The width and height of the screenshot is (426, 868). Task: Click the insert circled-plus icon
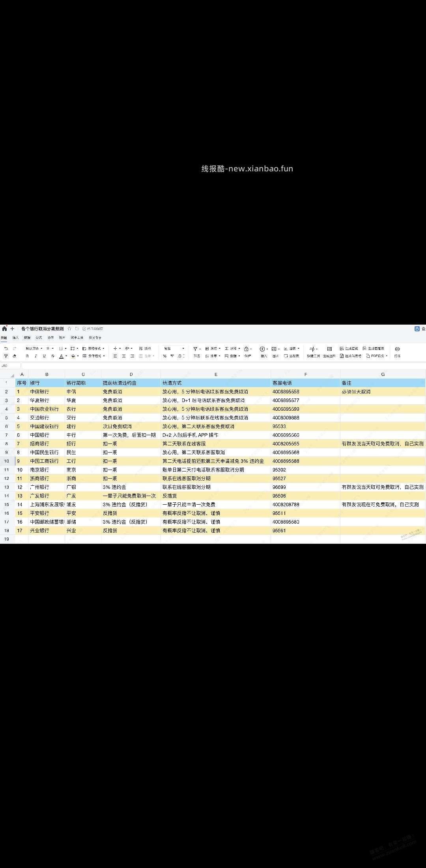point(262,349)
